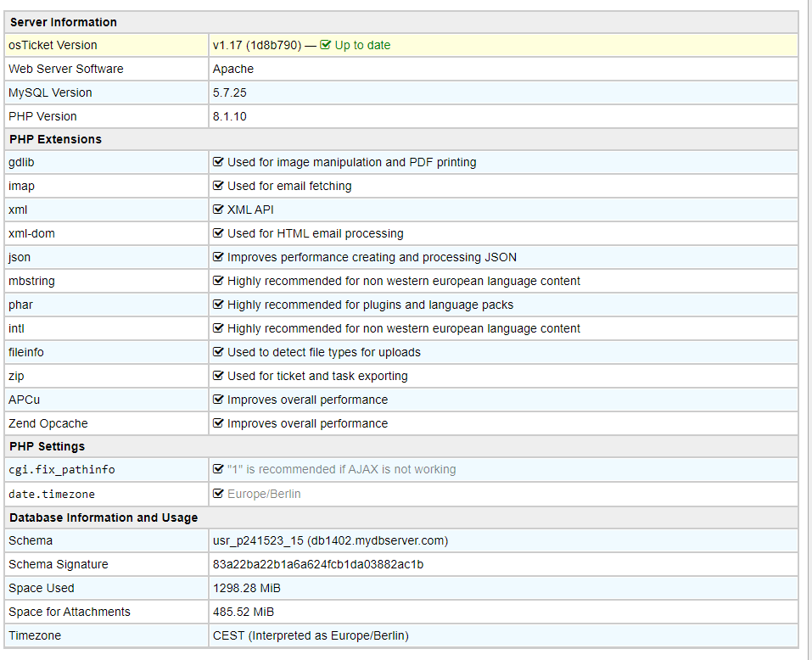Click the 'PHP Settings' section header
812x660 pixels.
pyautogui.click(x=48, y=446)
